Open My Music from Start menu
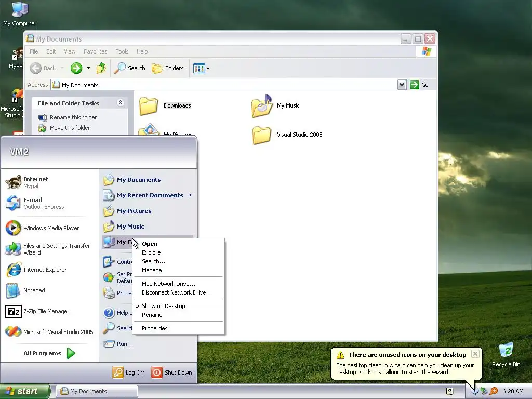Viewport: 532px width, 399px height. (148, 227)
